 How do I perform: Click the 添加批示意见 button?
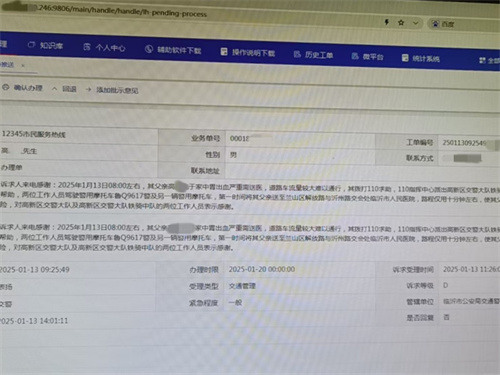[112, 90]
